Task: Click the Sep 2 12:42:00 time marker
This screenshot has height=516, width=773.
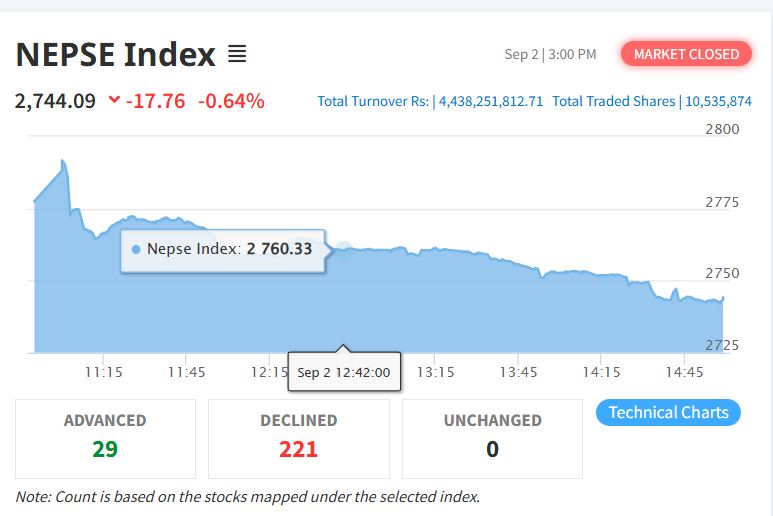Action: point(344,372)
